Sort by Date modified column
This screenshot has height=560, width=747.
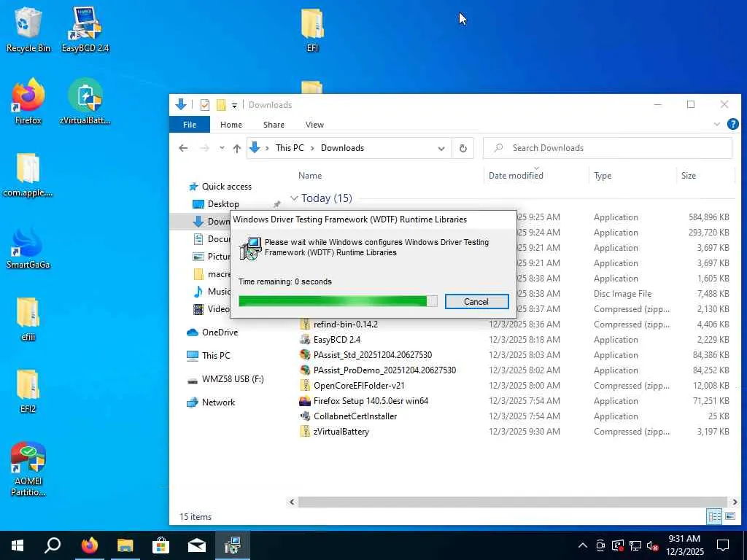(516, 176)
